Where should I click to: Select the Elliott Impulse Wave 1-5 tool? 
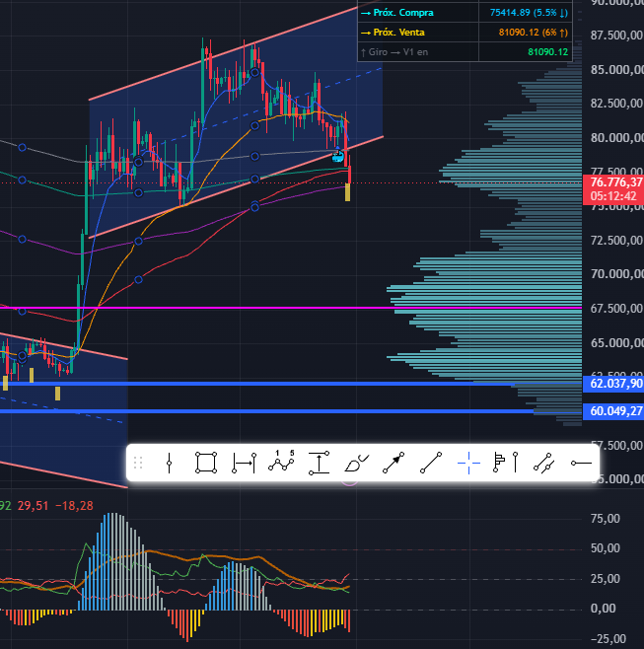281,462
